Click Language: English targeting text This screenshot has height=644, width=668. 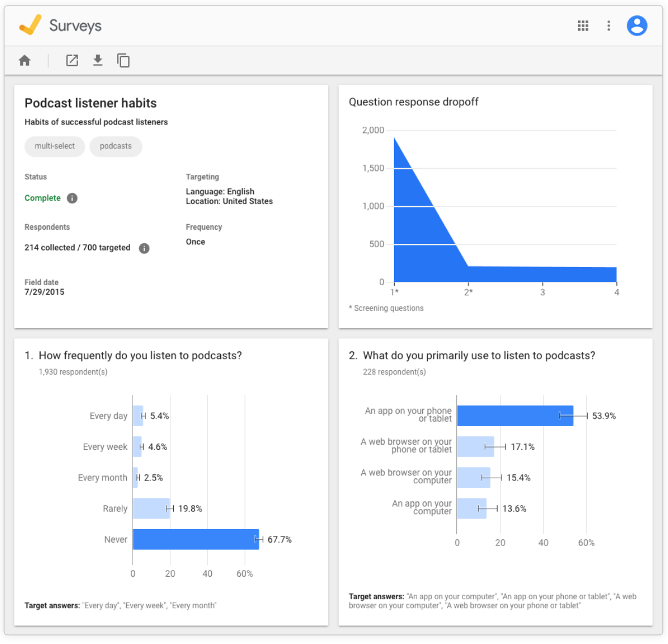(x=220, y=191)
